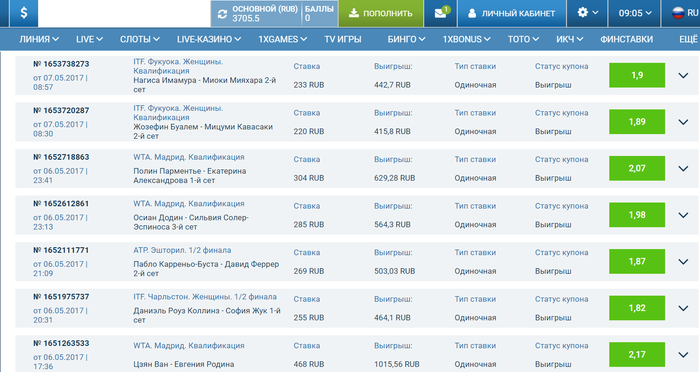Go to Финставки section
The height and width of the screenshot is (372, 700).
(626, 39)
